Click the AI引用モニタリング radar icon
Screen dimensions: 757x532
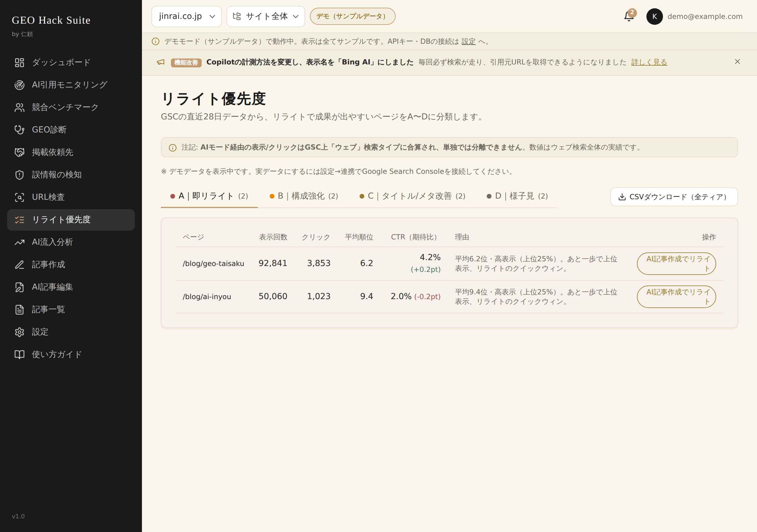(x=20, y=85)
